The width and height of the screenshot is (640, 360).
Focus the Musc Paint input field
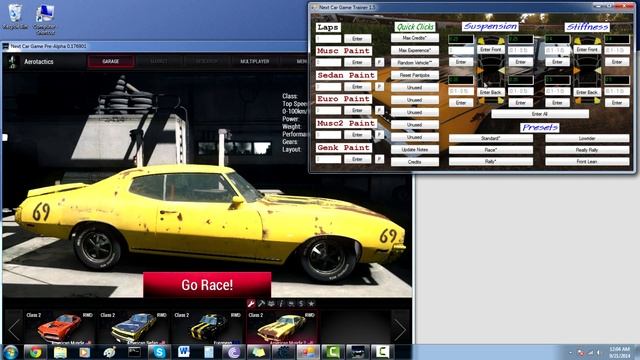[x=328, y=62]
